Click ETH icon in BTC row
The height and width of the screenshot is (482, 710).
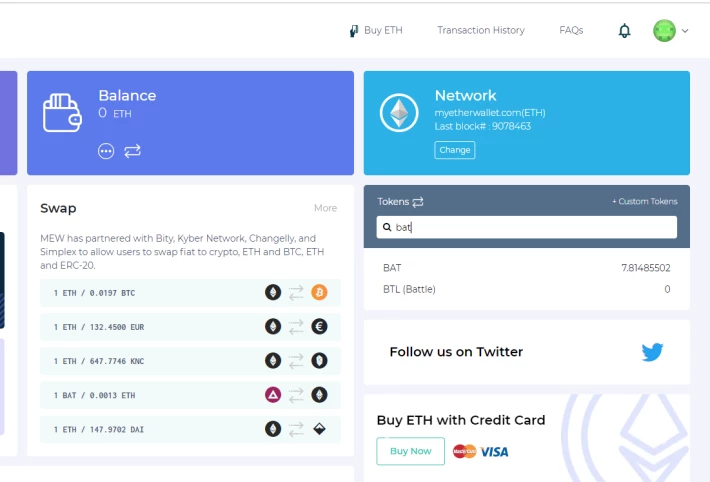[x=273, y=292]
